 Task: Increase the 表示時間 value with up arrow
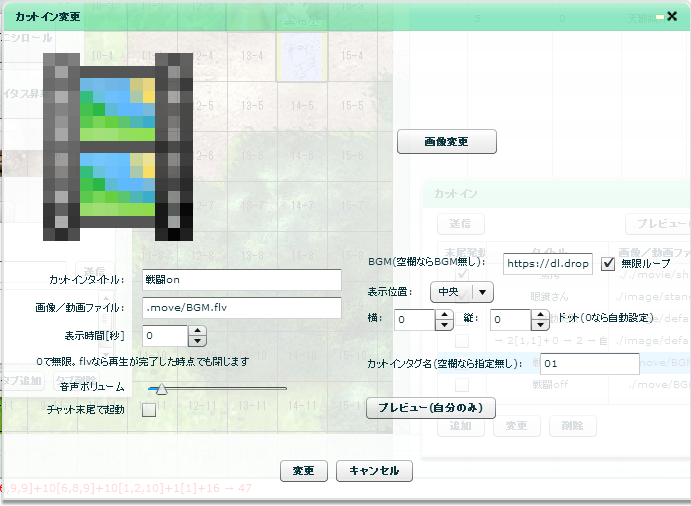197,330
